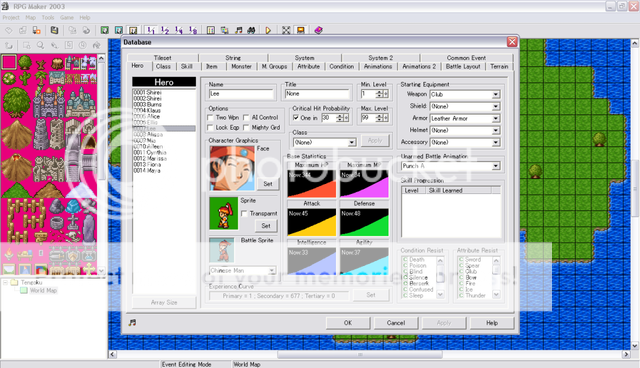Enable the Mighty Grd option

pos(246,128)
